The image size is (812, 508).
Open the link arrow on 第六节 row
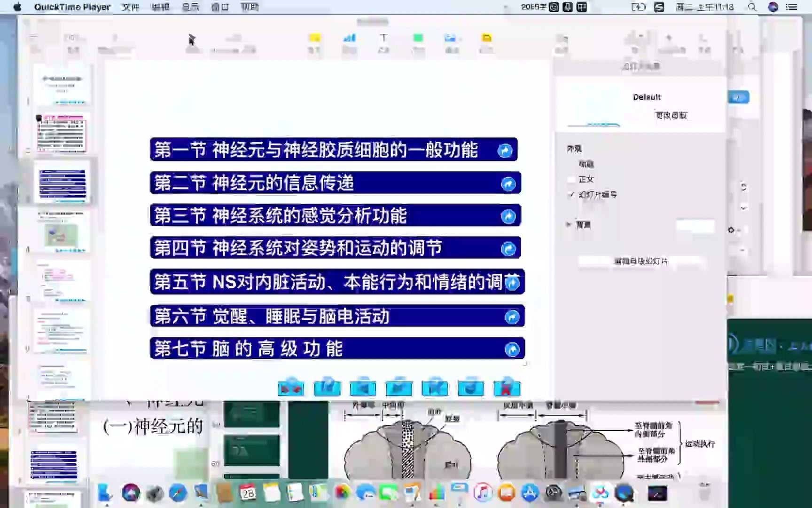(512, 317)
